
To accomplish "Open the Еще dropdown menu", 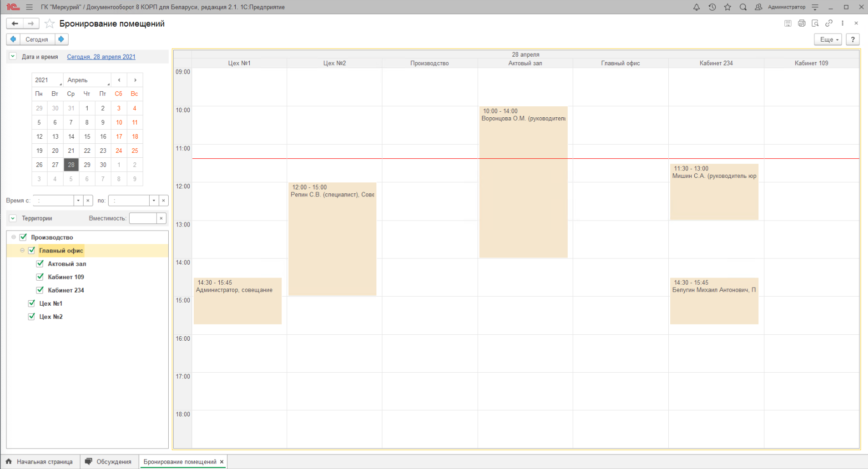I will pos(829,40).
